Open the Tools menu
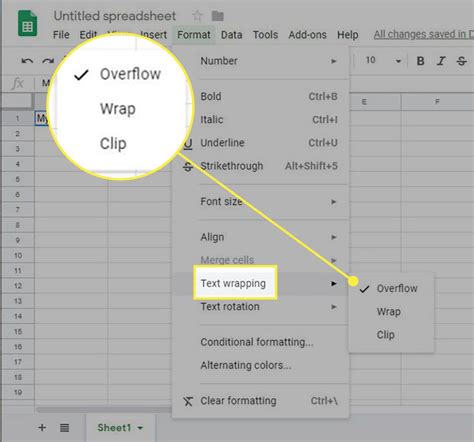This screenshot has height=442, width=474. pos(265,35)
